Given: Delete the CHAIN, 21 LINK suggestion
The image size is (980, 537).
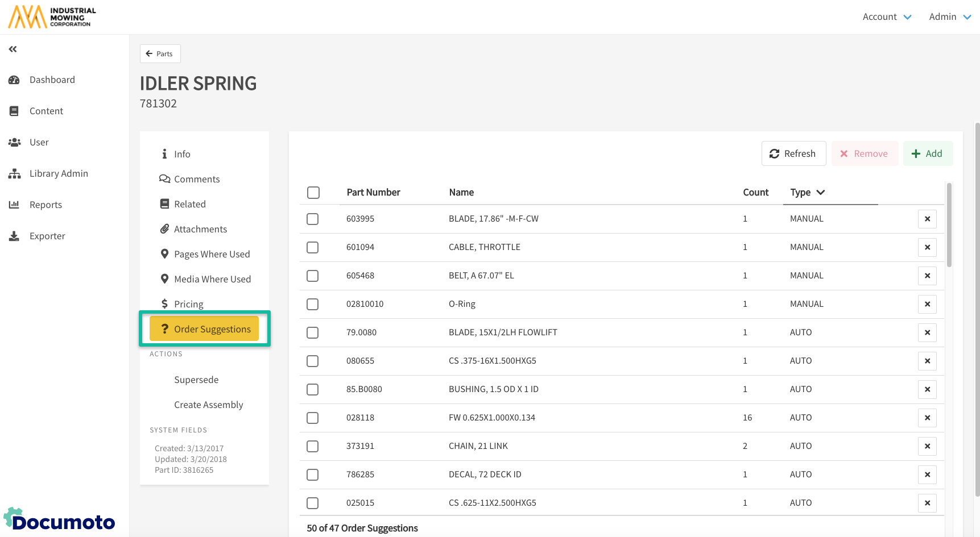Looking at the screenshot, I should click(927, 446).
